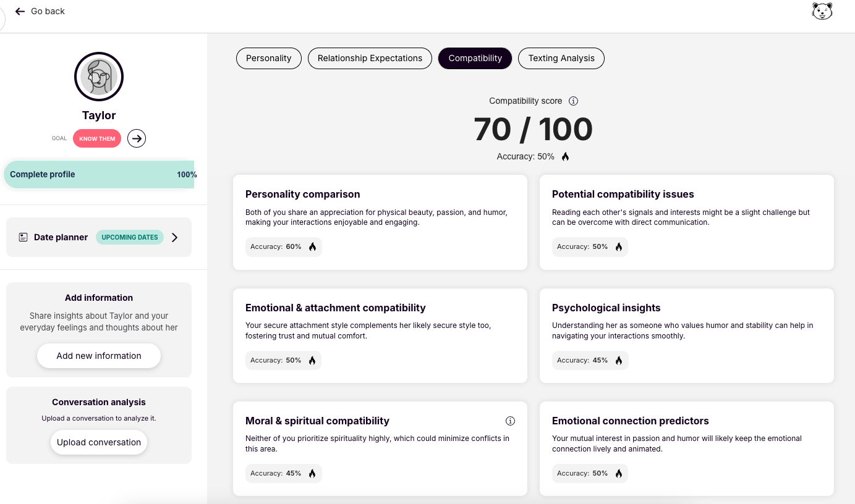This screenshot has height=504, width=855.
Task: Click the bear mascot icon at top right
Action: click(x=822, y=11)
